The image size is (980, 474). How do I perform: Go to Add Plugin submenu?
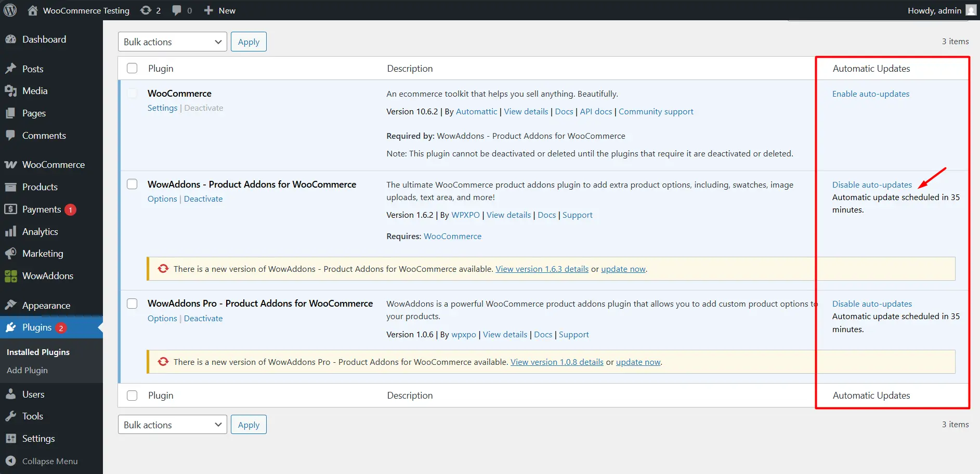click(27, 371)
